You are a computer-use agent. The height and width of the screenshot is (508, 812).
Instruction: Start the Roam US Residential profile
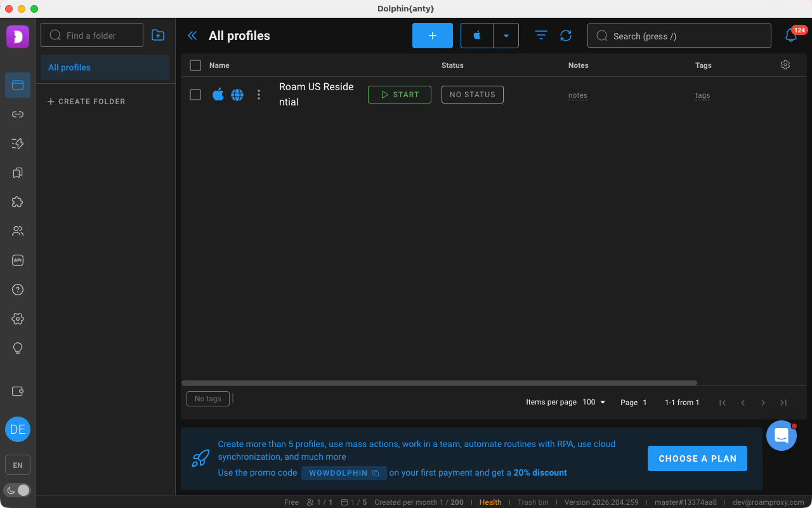(x=400, y=95)
